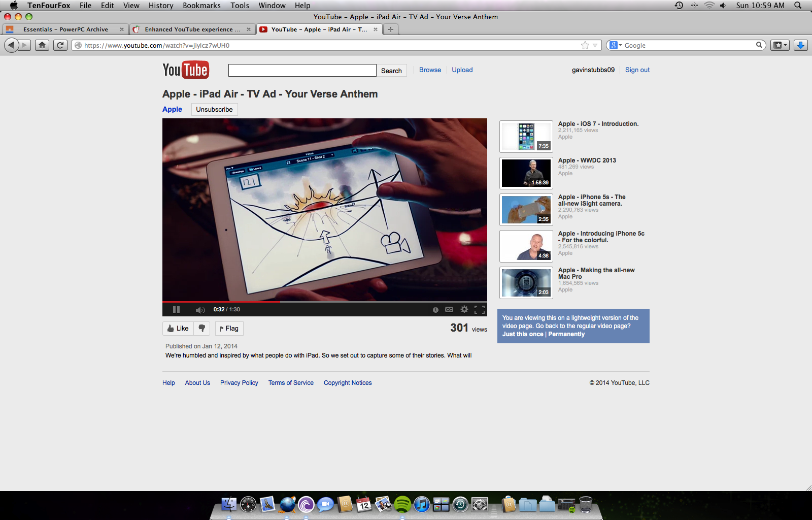Click the YouTube Search button
This screenshot has width=812, height=520.
[391, 71]
